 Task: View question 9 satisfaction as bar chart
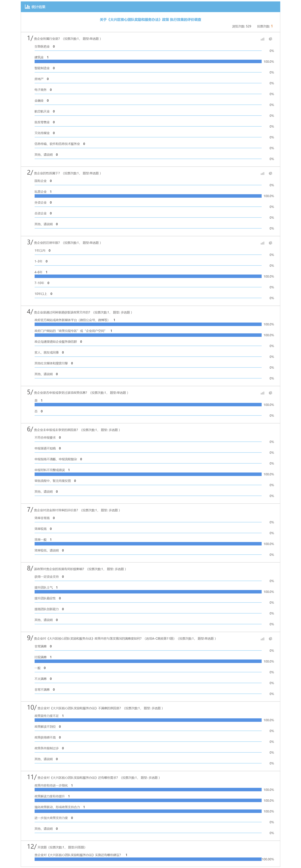[x=262, y=639]
